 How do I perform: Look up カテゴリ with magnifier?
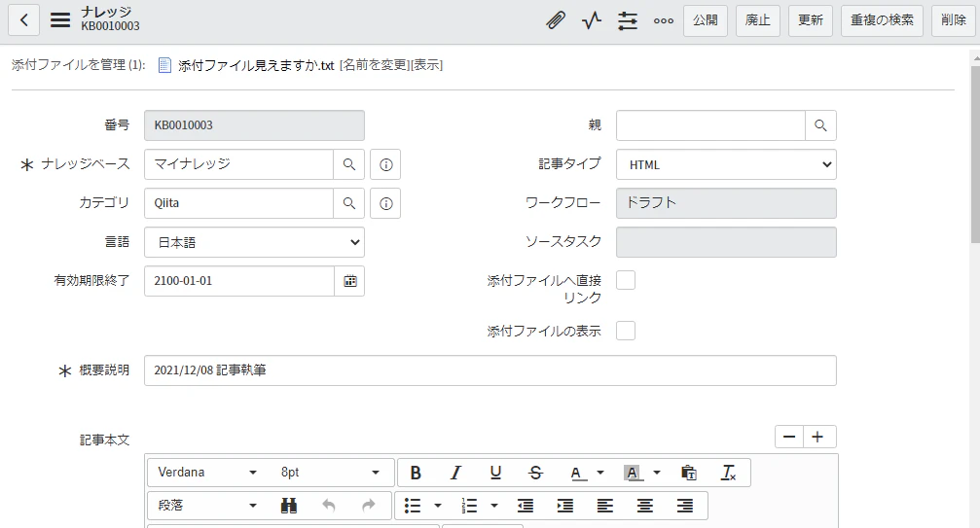[348, 203]
